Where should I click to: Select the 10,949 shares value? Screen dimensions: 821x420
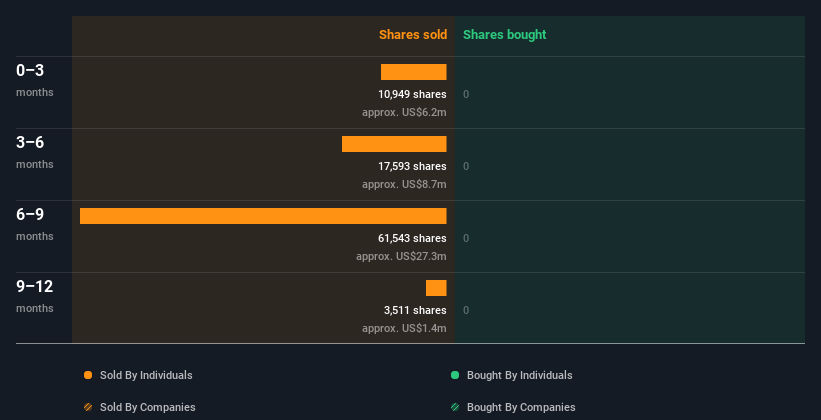point(413,94)
